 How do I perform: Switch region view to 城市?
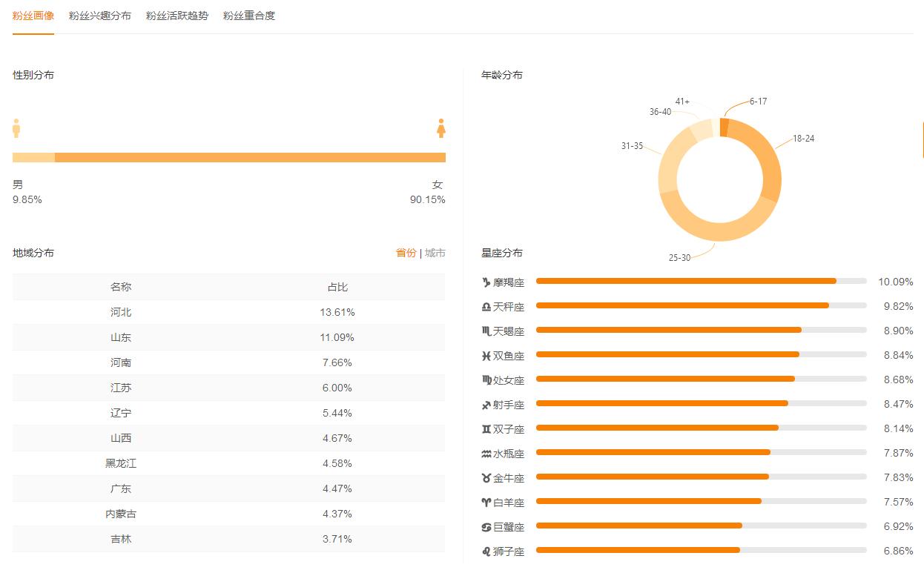click(435, 253)
